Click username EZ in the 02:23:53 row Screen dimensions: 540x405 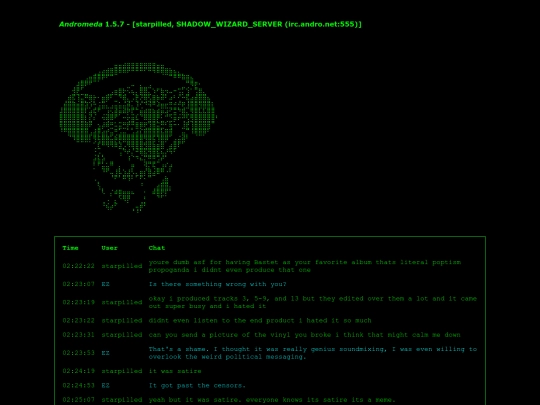(105, 353)
